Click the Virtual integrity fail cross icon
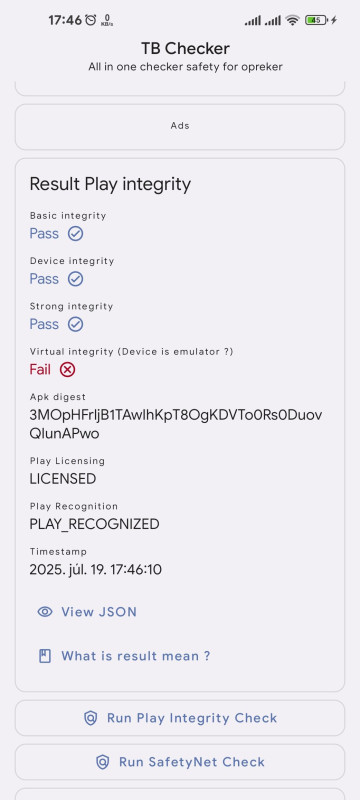Image resolution: width=360 pixels, height=800 pixels. (x=67, y=369)
